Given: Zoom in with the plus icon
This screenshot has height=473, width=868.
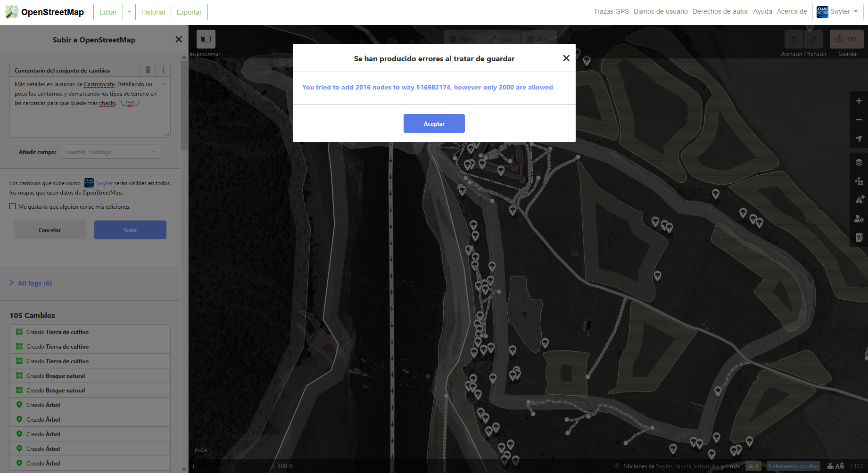Looking at the screenshot, I should point(859,101).
